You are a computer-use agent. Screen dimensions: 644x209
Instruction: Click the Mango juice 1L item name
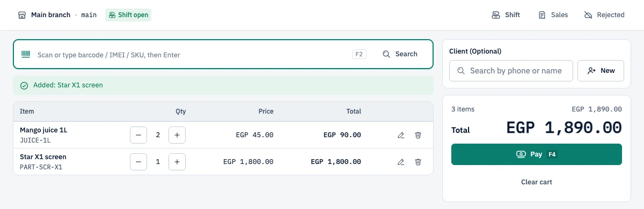click(x=43, y=130)
